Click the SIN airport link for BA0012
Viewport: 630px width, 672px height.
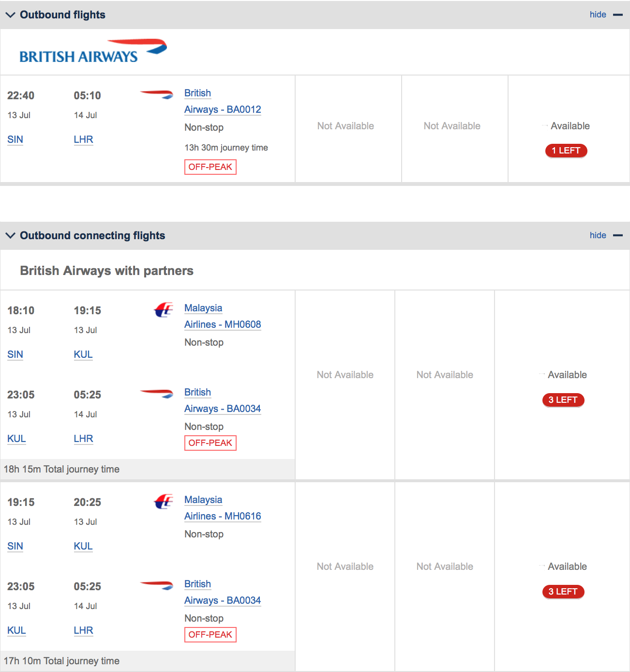(15, 139)
